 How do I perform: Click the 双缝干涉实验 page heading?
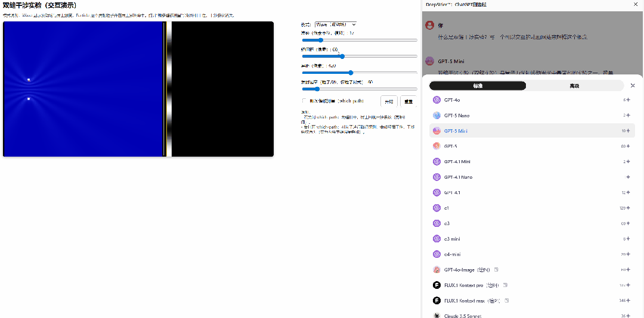click(39, 6)
